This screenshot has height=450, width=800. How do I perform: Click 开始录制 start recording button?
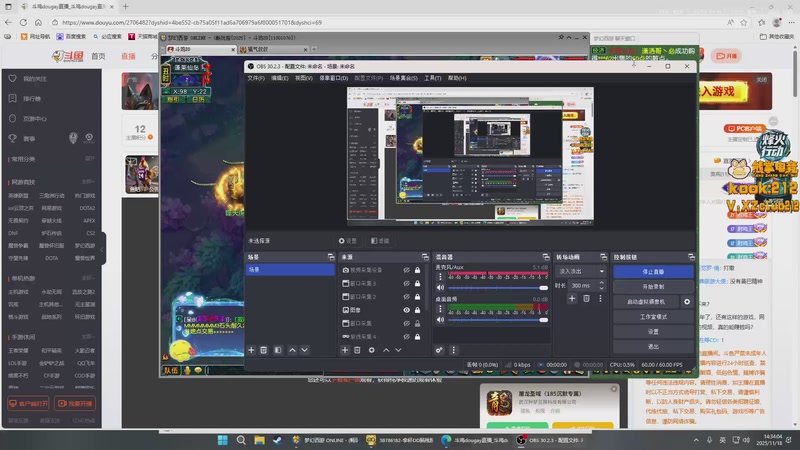653,287
